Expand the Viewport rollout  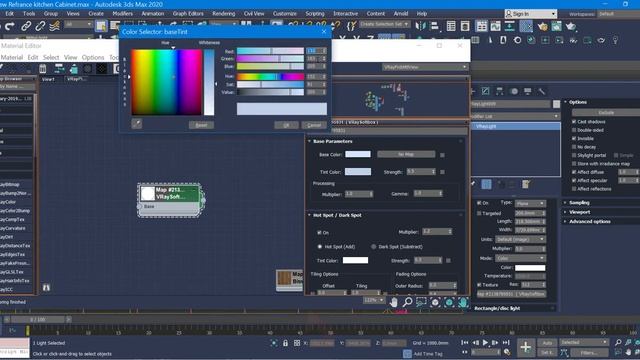click(x=579, y=212)
